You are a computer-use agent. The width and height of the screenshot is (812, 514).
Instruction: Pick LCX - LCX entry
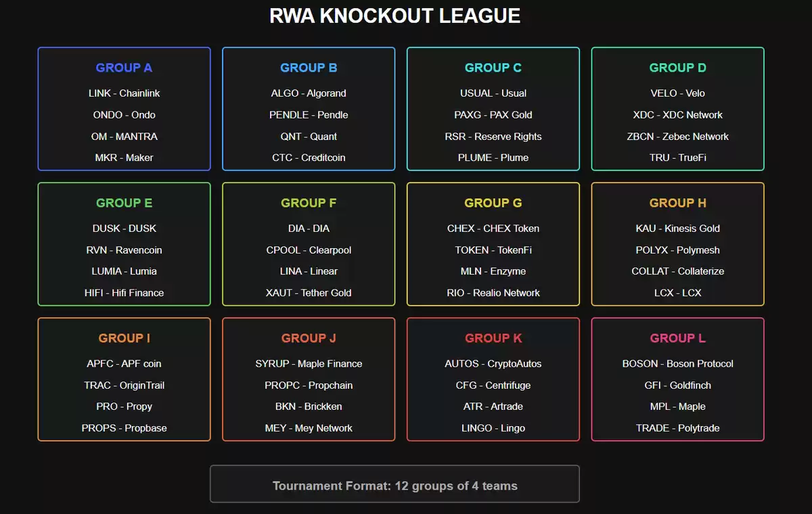point(678,293)
